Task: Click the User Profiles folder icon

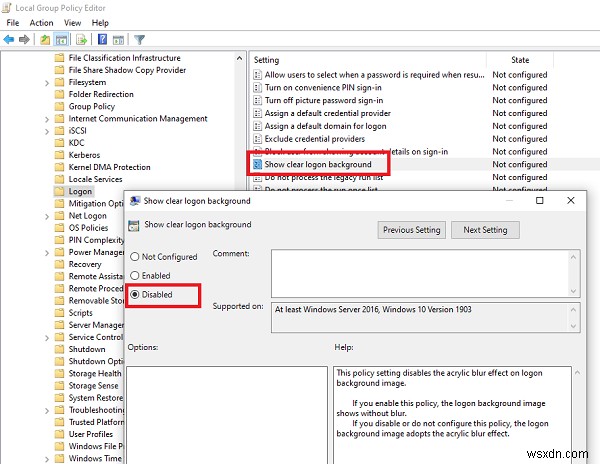Action: 59,434
